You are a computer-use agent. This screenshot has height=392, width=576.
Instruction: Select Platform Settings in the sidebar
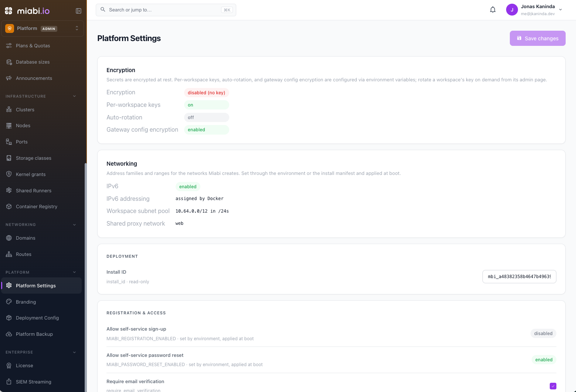pyautogui.click(x=41, y=286)
